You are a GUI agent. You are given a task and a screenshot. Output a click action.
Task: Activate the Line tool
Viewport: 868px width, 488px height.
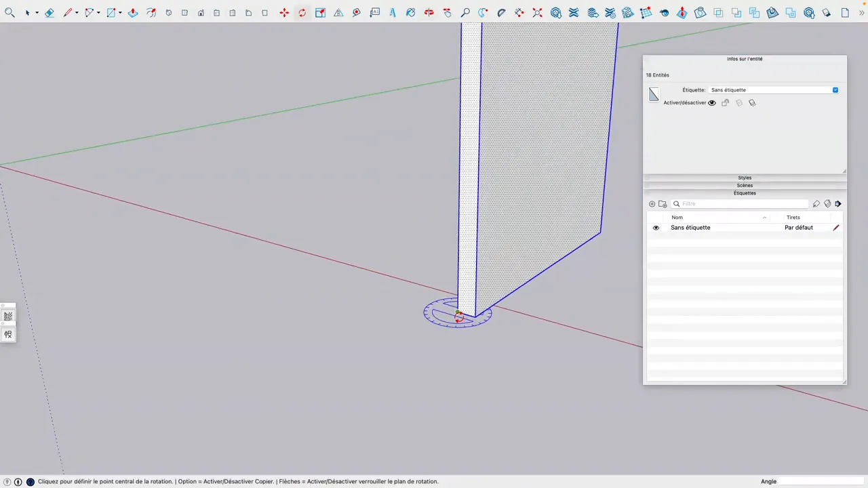68,12
